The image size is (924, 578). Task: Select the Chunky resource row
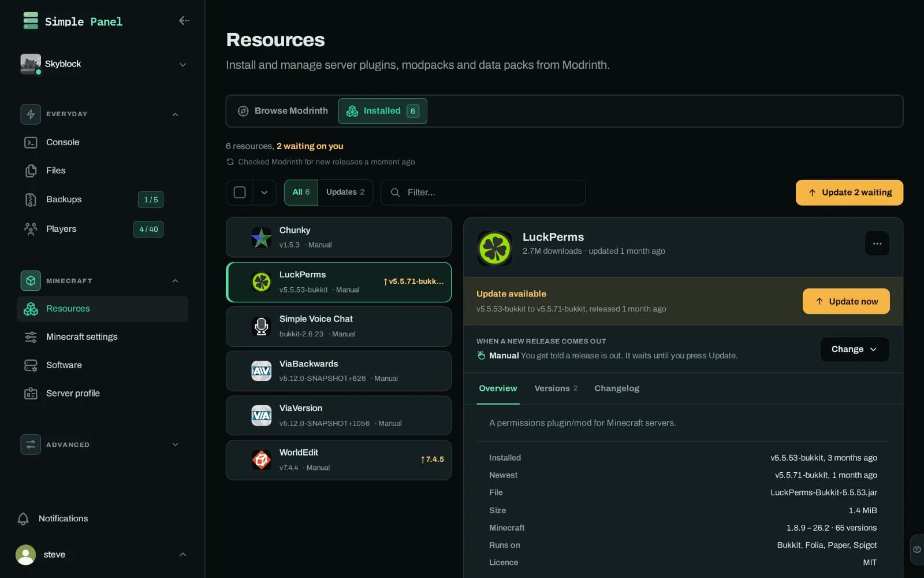pyautogui.click(x=338, y=238)
